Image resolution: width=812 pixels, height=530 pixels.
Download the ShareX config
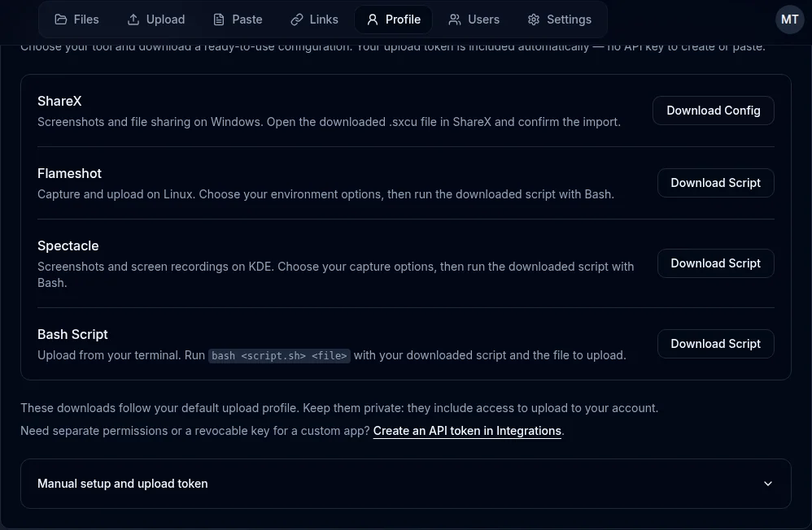pyautogui.click(x=713, y=111)
